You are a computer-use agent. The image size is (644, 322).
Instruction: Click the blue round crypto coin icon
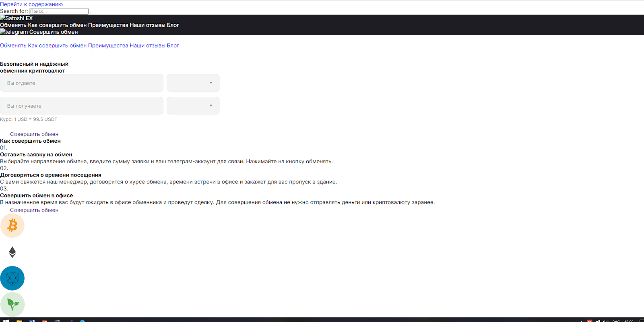point(12,278)
